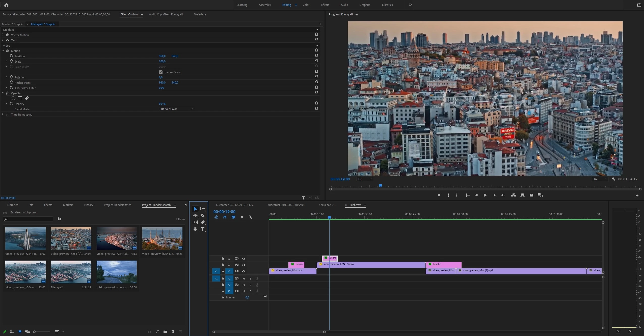Viewport: 644px width, 336px height.
Task: Reset the Opacity parameter value
Action: click(x=316, y=103)
